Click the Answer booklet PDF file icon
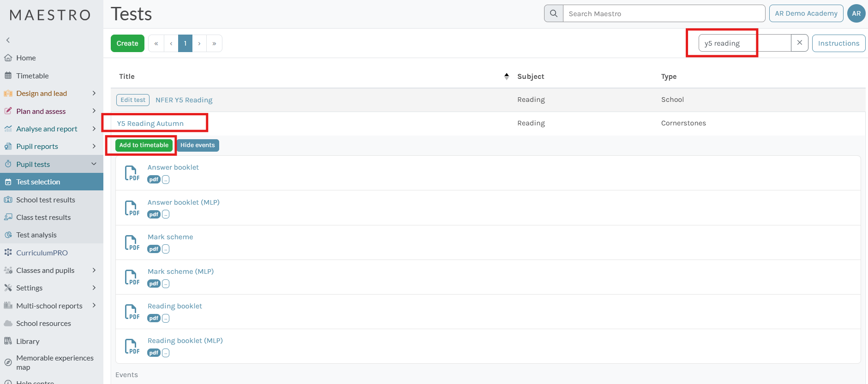Viewport: 868px width, 384px height. [132, 173]
